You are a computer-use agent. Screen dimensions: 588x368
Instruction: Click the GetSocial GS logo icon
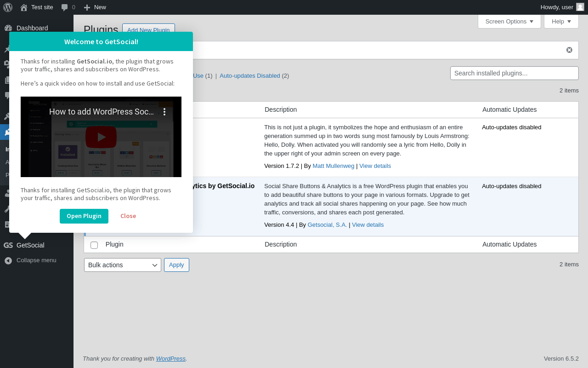pos(8,245)
